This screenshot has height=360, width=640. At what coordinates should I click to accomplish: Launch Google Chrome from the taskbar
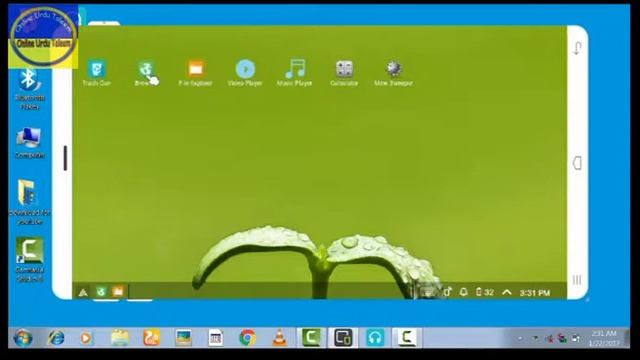point(247,338)
